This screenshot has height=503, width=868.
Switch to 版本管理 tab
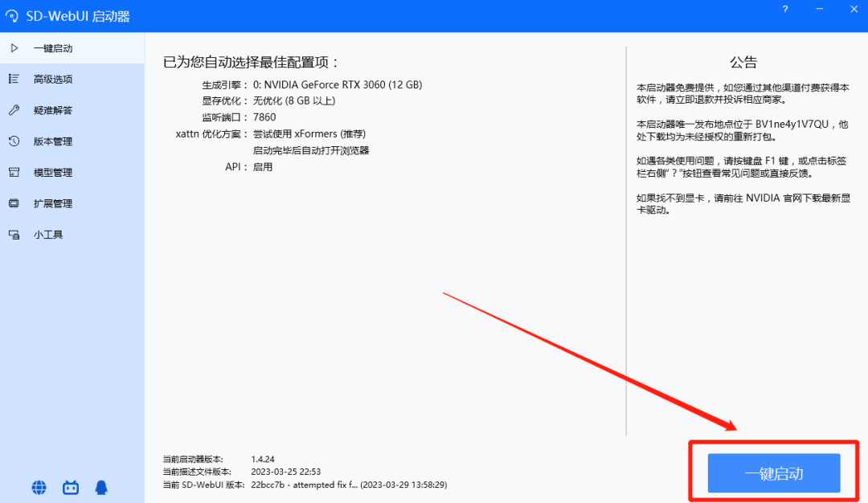coord(72,141)
